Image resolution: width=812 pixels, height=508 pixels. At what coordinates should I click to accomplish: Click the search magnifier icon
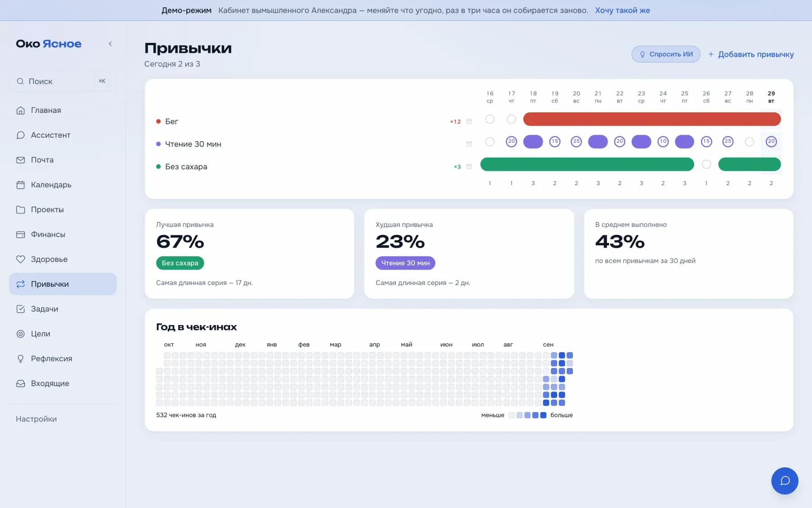tap(20, 81)
